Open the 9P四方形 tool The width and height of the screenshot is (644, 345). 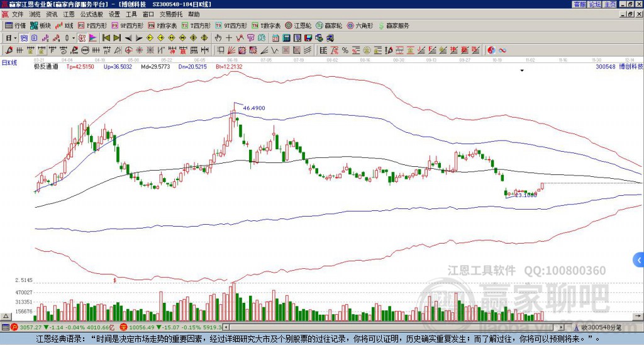127,25
